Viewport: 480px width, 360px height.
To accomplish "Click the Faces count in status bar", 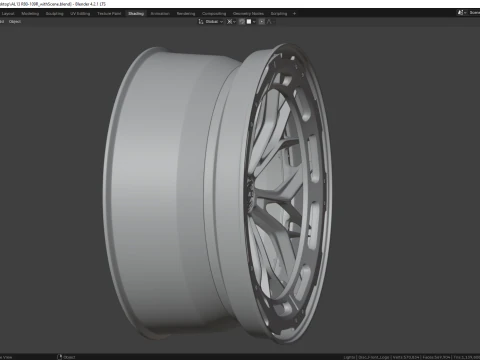I will pyautogui.click(x=436, y=357).
